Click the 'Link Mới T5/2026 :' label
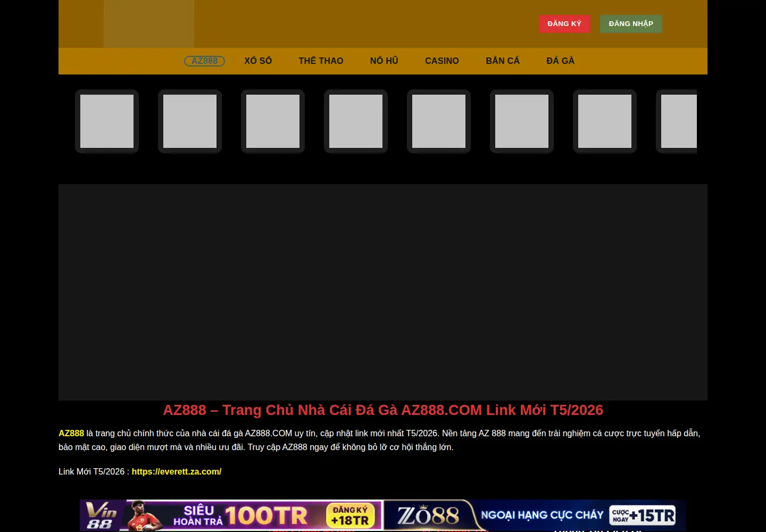Screen dimensions: 766x532 tap(94, 471)
